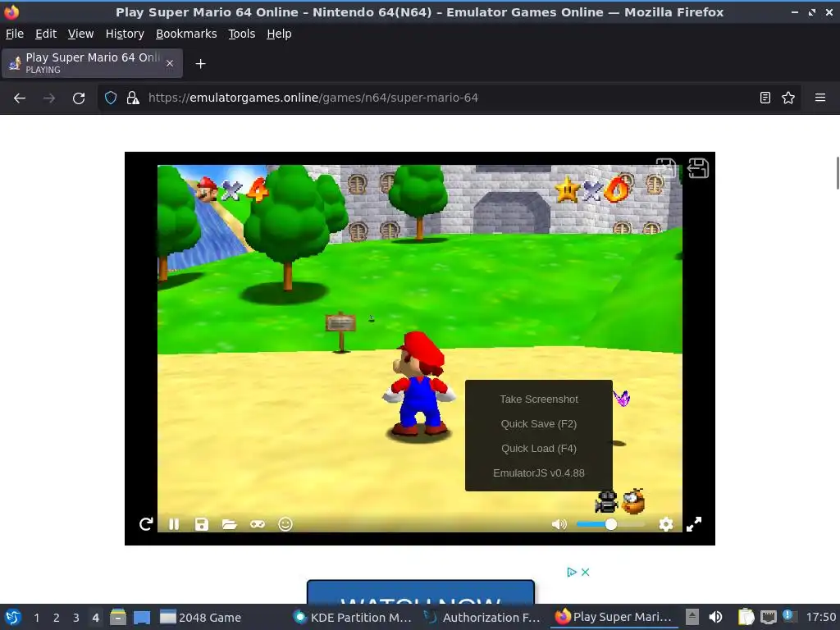The height and width of the screenshot is (630, 840).
Task: Open Firefox Edit menu
Action: (46, 34)
